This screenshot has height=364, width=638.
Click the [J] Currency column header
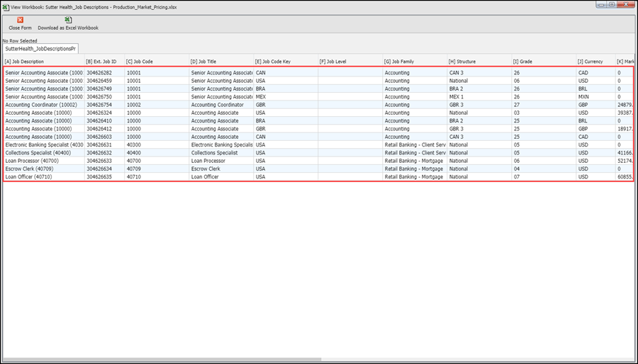point(595,62)
